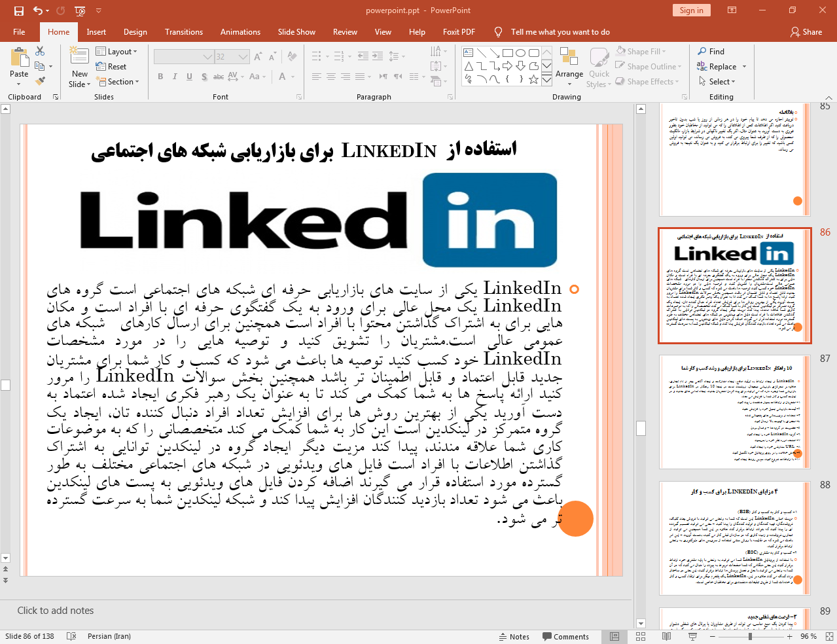Open the File menu
This screenshot has height=644, width=837.
pos(20,31)
